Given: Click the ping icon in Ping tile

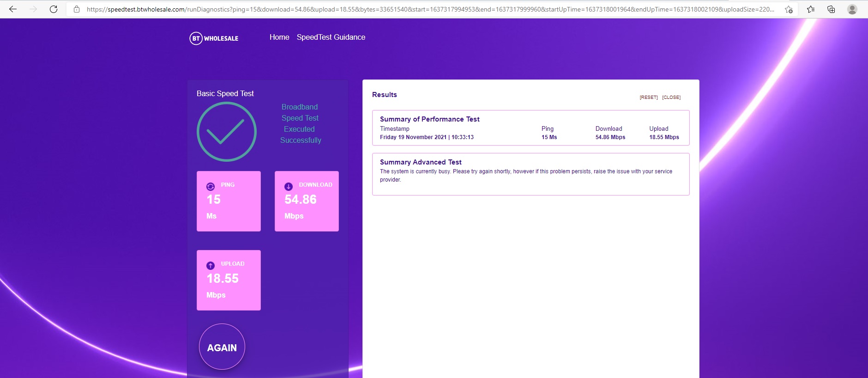Looking at the screenshot, I should 211,187.
